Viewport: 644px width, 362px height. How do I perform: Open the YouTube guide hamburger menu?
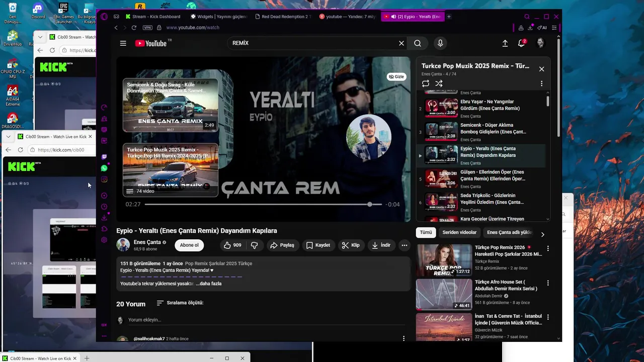(x=123, y=43)
